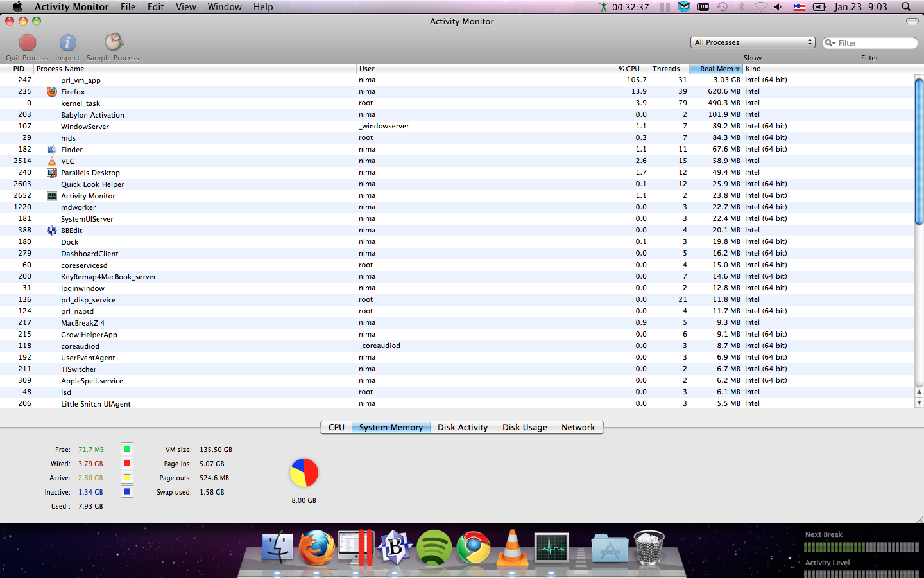Open the Edit menu

pyautogui.click(x=155, y=6)
